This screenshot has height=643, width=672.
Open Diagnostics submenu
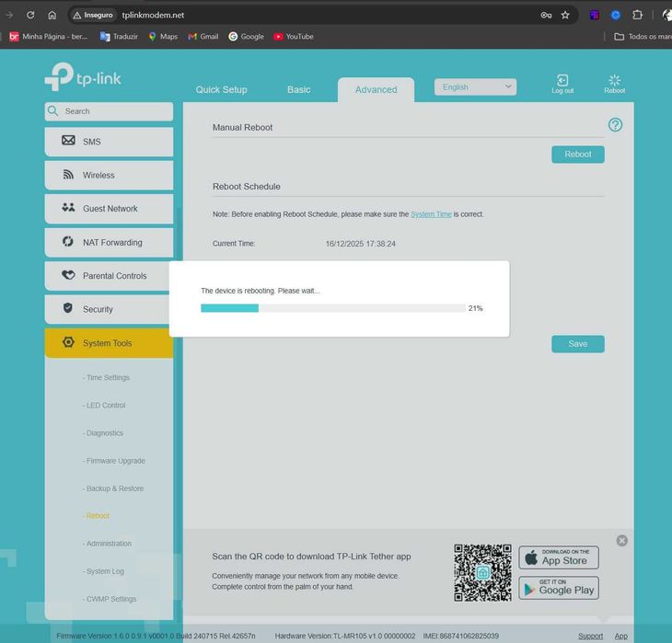click(102, 433)
